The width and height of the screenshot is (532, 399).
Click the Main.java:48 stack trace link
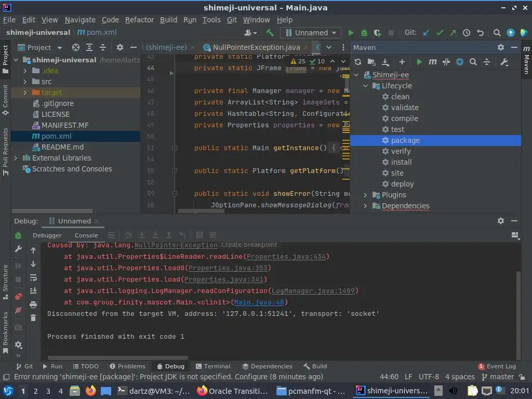tap(259, 302)
